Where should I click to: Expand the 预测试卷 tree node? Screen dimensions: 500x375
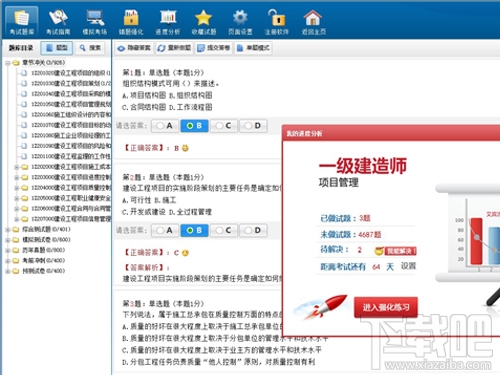pyautogui.click(x=7, y=271)
